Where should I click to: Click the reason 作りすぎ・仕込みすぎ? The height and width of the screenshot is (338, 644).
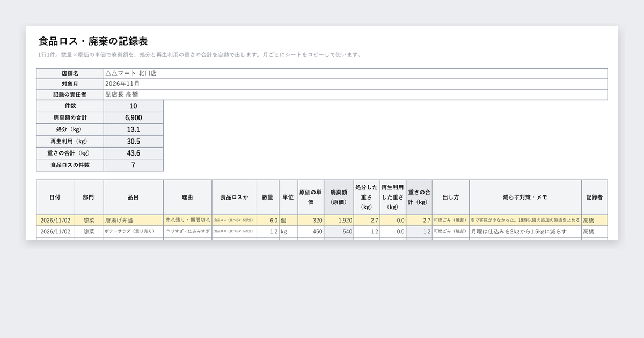coord(187,231)
